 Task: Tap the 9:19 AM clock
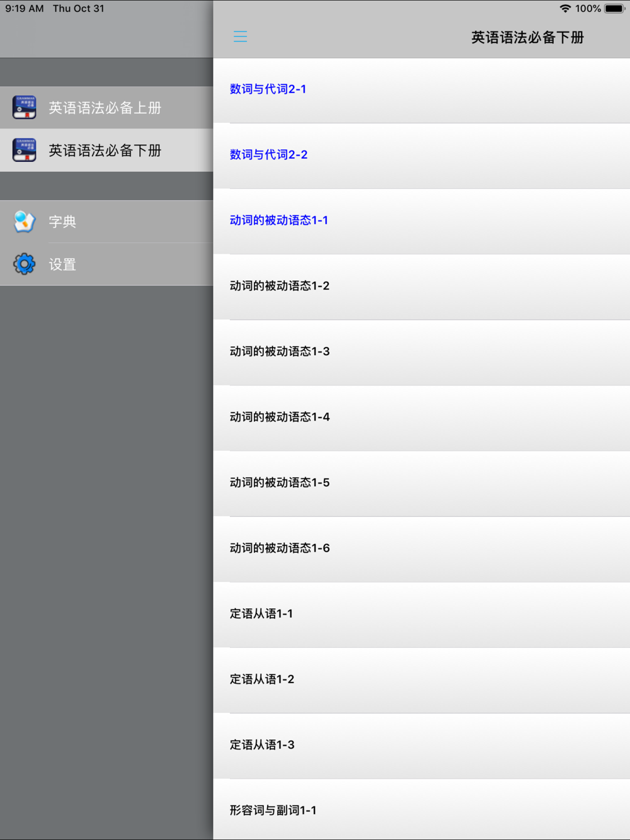(25, 9)
